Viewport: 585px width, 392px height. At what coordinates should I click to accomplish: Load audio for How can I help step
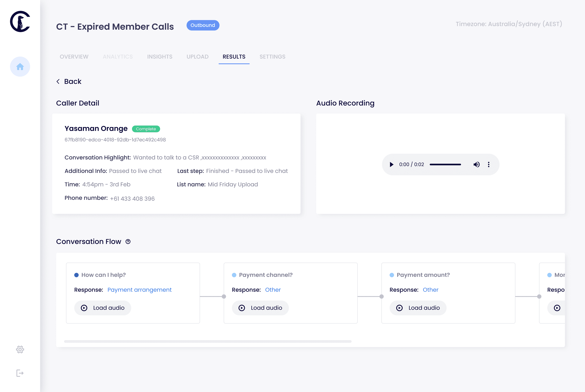tap(103, 308)
